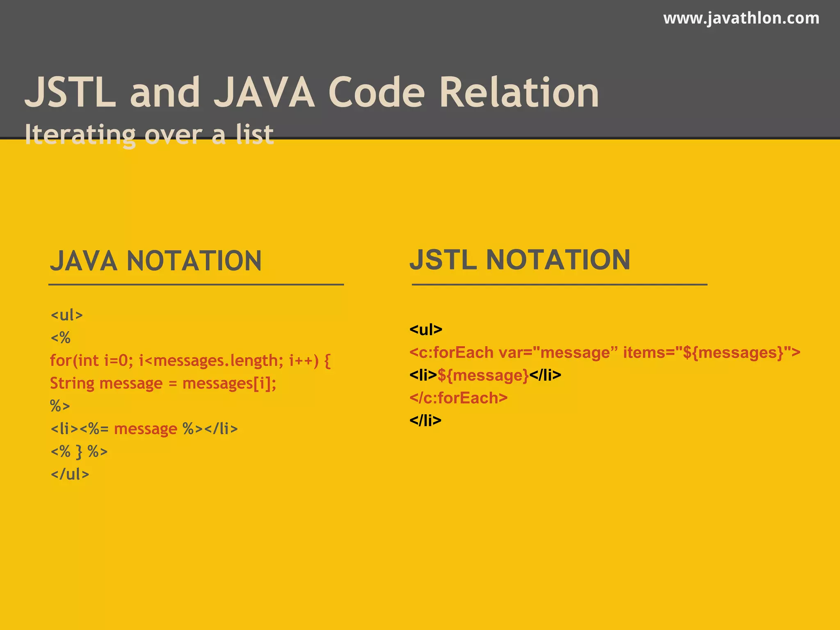Click the opening <ul> under JSTL notation
840x630 pixels.
point(426,329)
